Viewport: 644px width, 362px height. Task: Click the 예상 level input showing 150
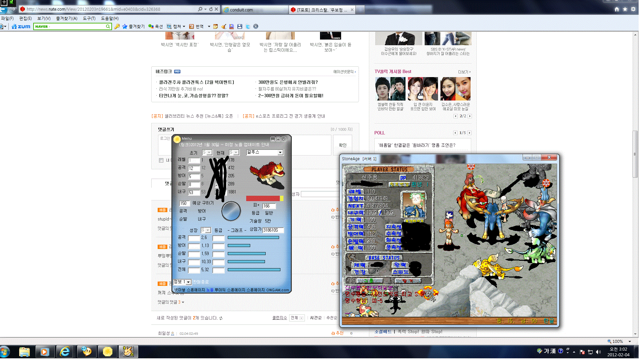pyautogui.click(x=184, y=203)
